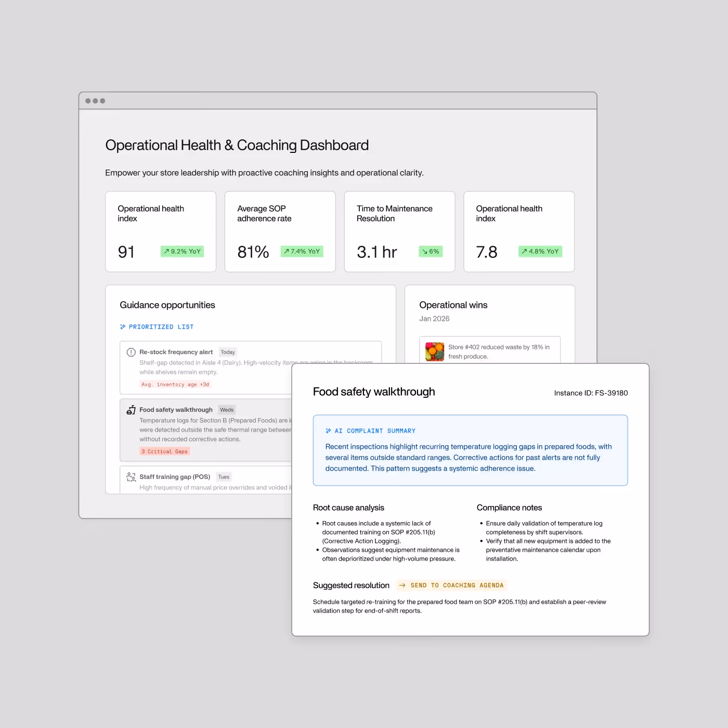Select the thermometer icon on Food safety walkthrough card
This screenshot has height=728, width=728.
(131, 410)
